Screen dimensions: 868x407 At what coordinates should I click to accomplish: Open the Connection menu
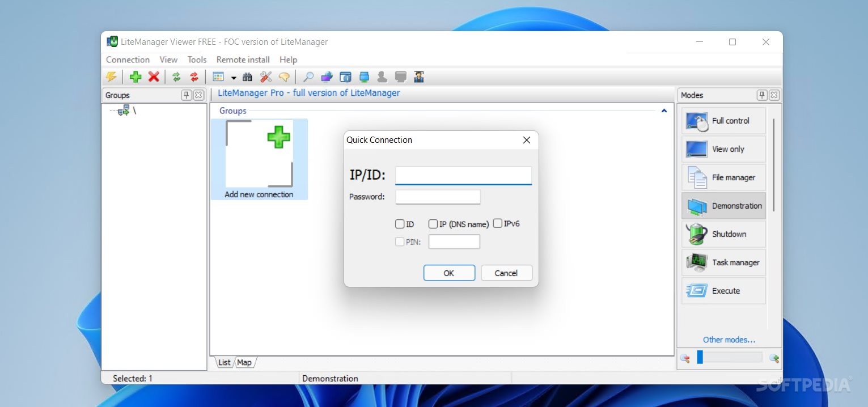pos(128,60)
